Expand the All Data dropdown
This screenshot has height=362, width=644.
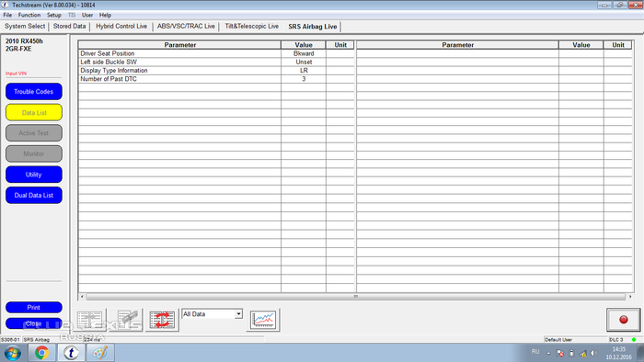pos(238,314)
